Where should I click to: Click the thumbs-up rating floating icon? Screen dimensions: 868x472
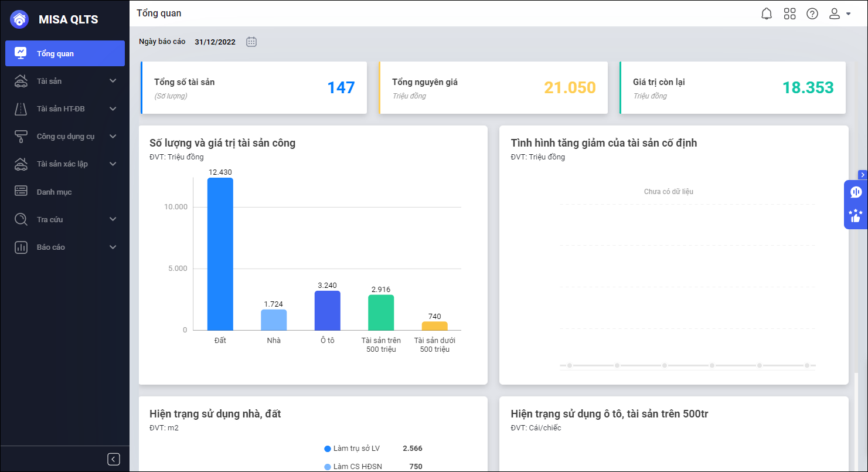click(x=856, y=216)
